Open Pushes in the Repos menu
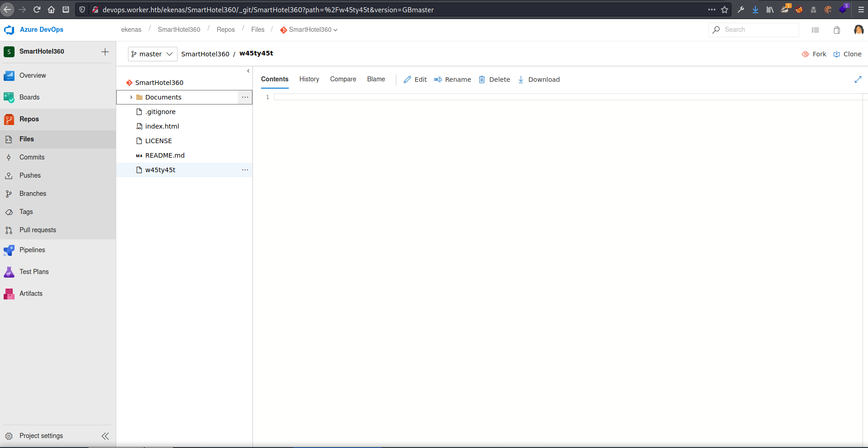868x448 pixels. [x=58, y=175]
